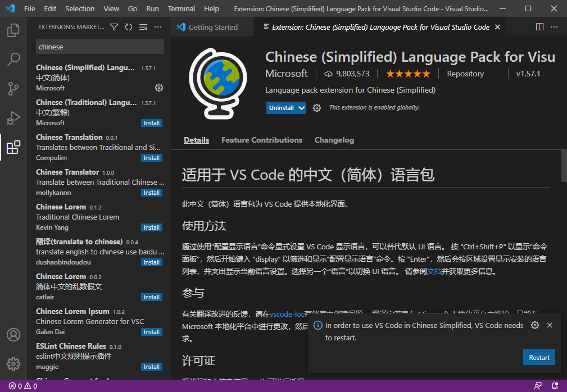Install translate to chinese by dushaobindoudou
The image size is (567, 392).
[x=152, y=262]
